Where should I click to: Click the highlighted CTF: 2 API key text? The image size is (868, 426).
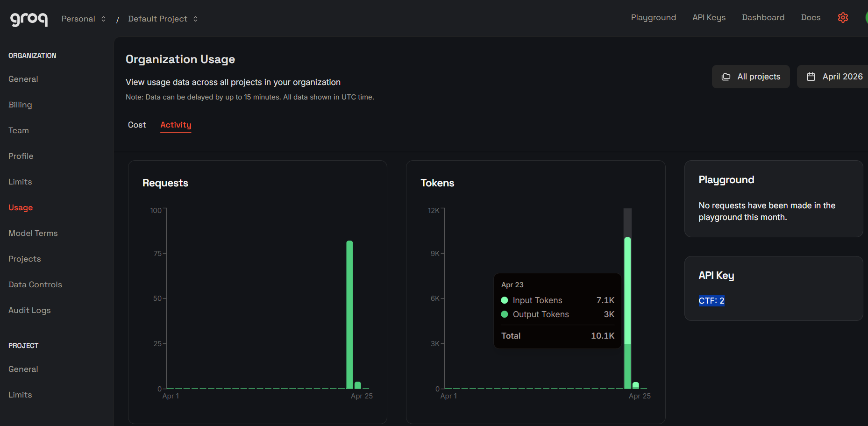pos(711,301)
